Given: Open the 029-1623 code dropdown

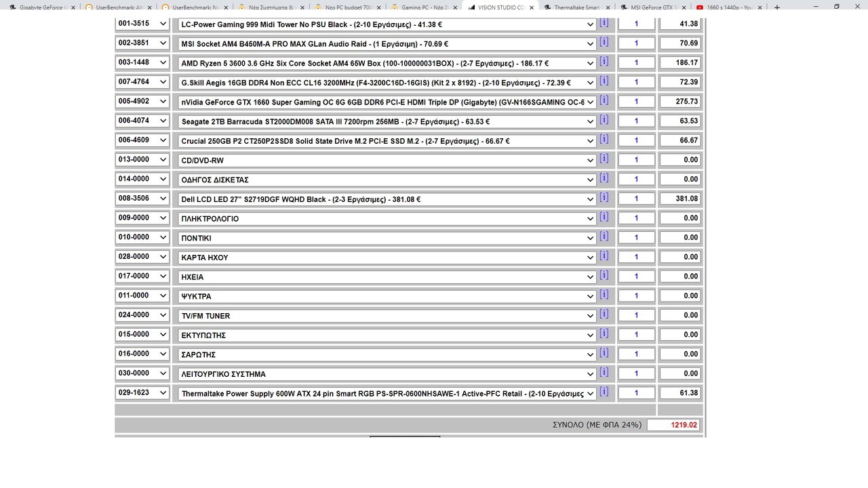Looking at the screenshot, I should (x=142, y=392).
